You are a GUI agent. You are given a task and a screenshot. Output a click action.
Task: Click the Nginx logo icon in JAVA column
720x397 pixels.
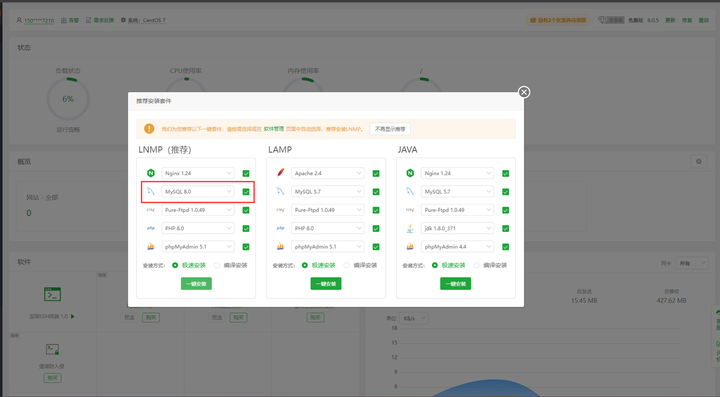point(410,173)
